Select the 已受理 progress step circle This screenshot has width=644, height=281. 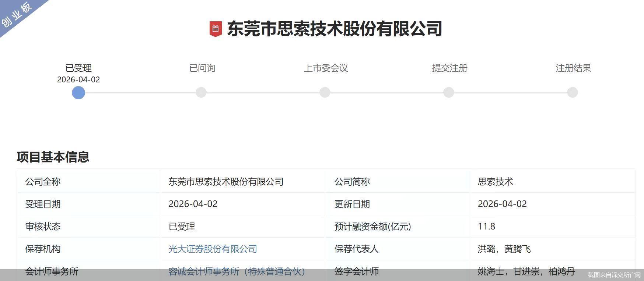78,92
